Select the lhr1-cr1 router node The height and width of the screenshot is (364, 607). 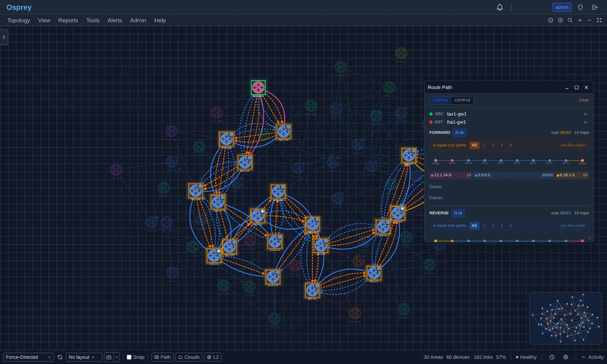tap(374, 273)
